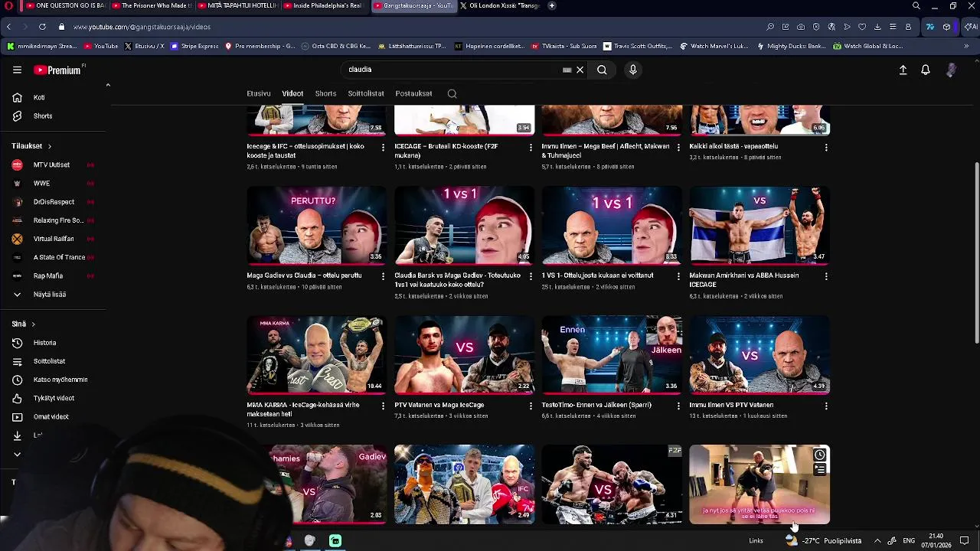Open 'Stripe Express' bookmark
The height and width of the screenshot is (551, 980).
194,46
